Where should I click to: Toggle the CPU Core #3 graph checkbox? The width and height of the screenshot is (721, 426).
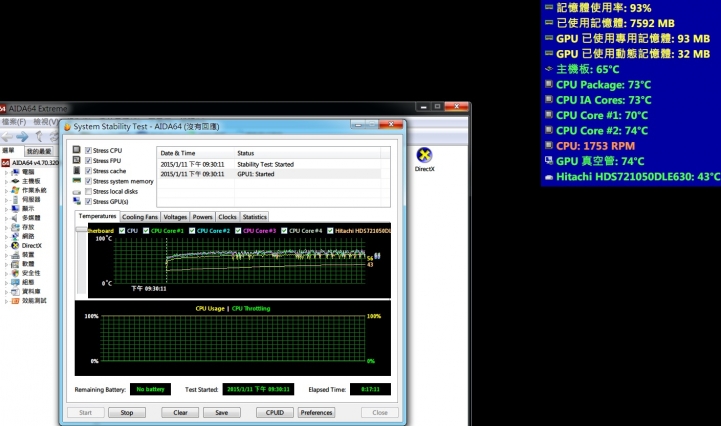pos(238,230)
